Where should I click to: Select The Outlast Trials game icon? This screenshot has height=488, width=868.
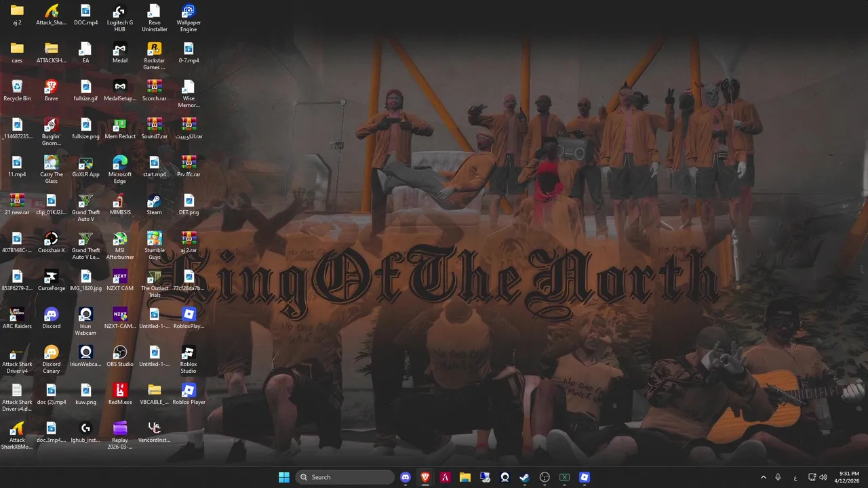(154, 284)
